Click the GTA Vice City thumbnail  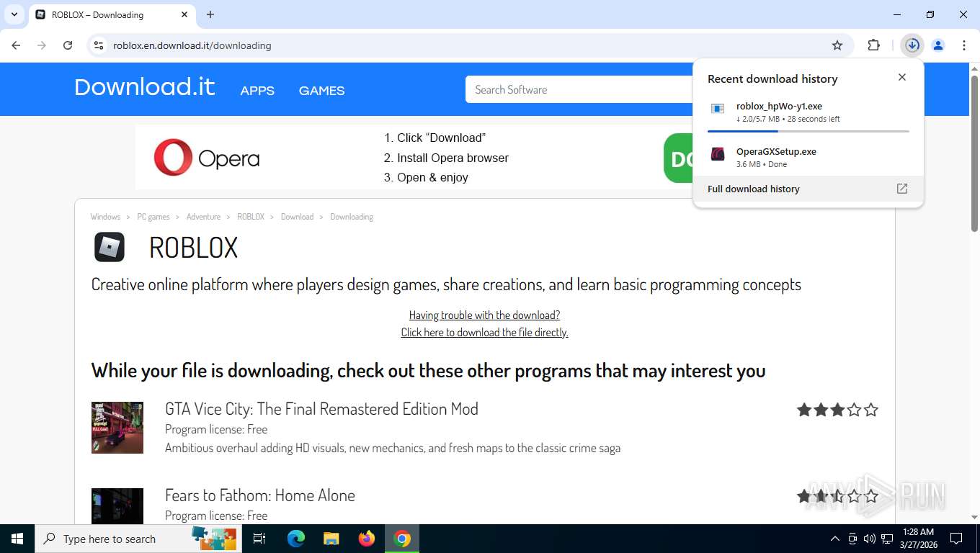117,428
